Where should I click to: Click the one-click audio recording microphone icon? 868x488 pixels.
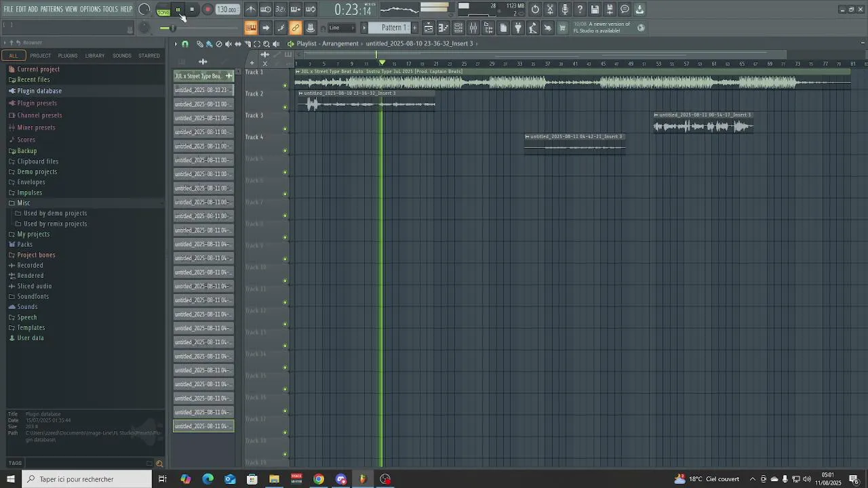pyautogui.click(x=565, y=9)
